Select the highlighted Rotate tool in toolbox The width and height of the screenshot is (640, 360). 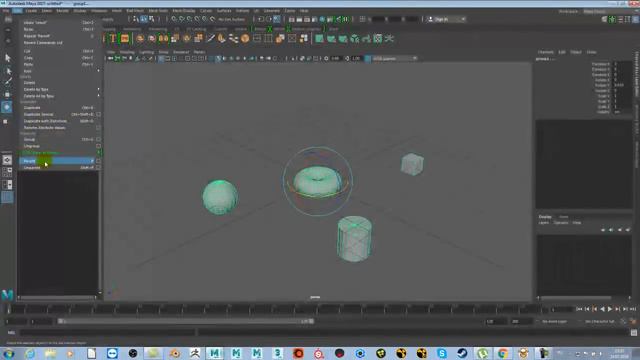(7, 107)
